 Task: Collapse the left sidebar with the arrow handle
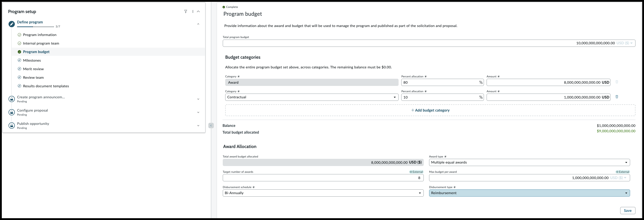click(x=211, y=126)
